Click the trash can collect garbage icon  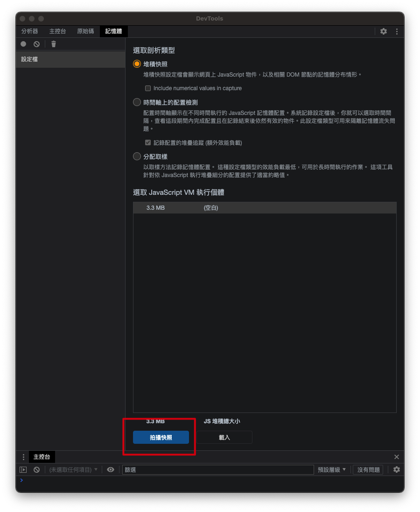(54, 44)
